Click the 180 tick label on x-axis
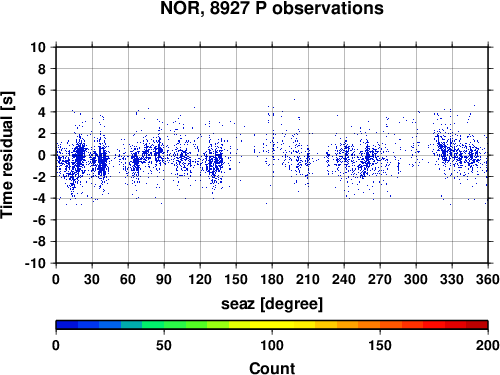The height and width of the screenshot is (375, 500). click(272, 279)
